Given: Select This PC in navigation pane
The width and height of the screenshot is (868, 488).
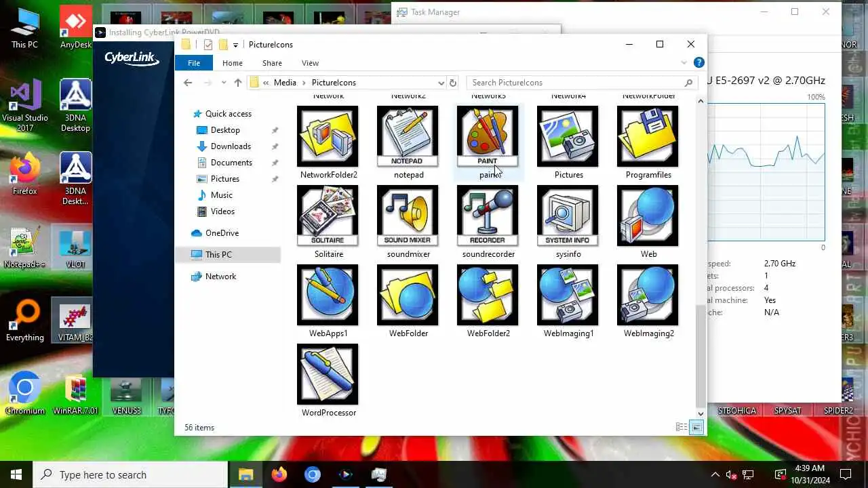Looking at the screenshot, I should [218, 255].
